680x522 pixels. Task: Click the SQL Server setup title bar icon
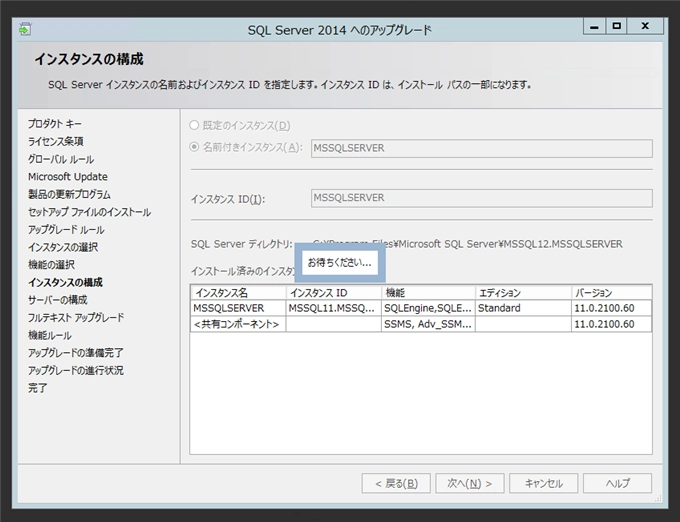click(x=25, y=29)
